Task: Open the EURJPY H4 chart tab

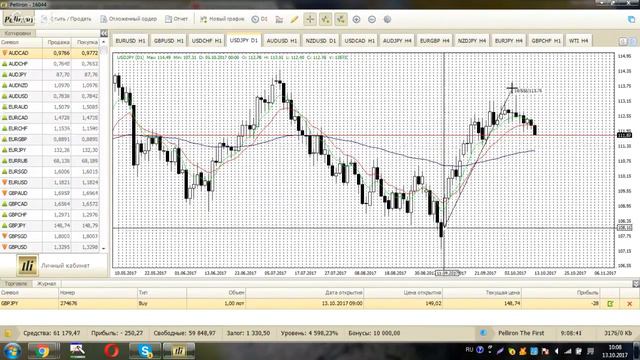Action: 509,41
